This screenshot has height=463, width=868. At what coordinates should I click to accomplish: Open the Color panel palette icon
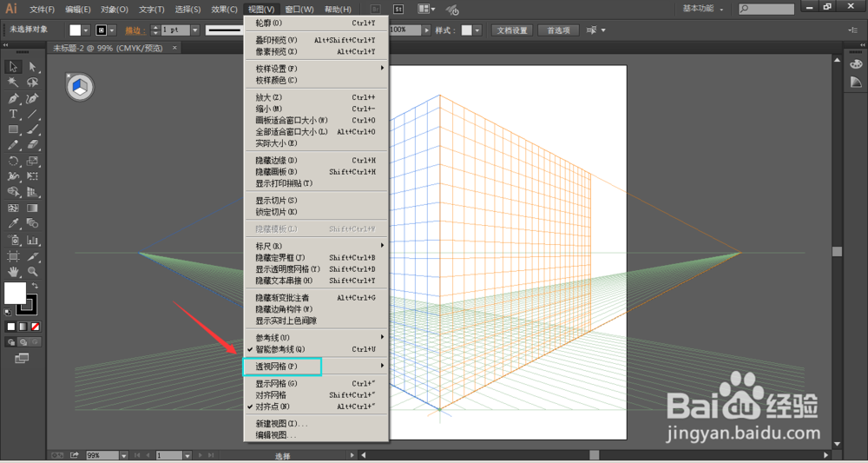(x=856, y=63)
